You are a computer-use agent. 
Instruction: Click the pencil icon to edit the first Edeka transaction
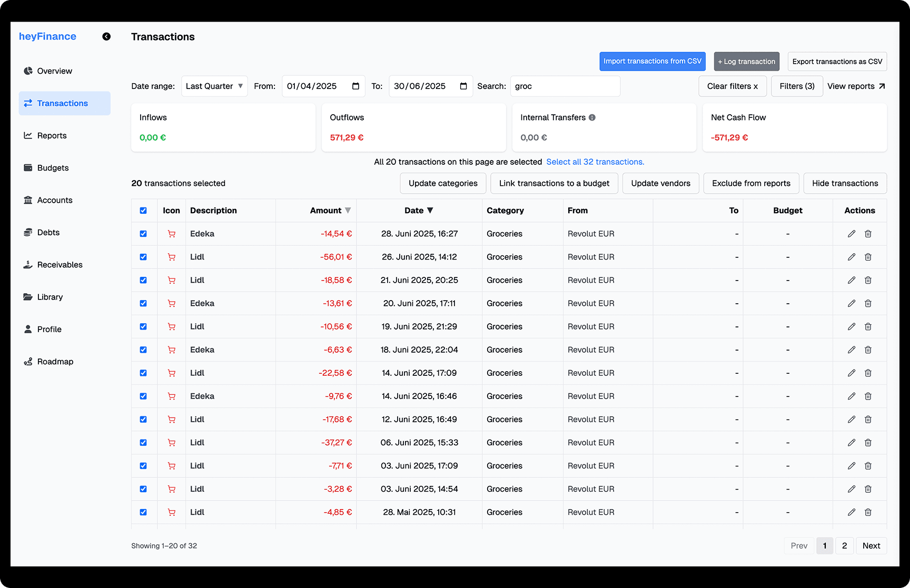[x=852, y=233]
